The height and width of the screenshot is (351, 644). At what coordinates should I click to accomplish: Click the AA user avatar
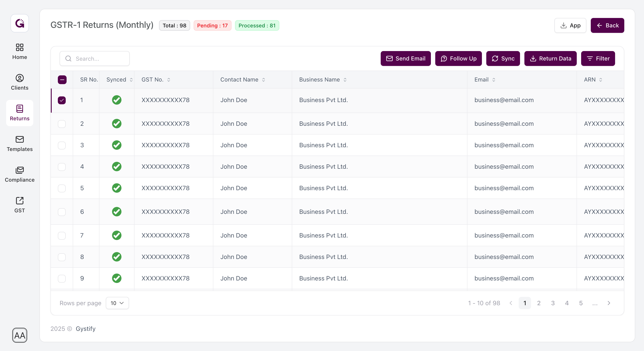(19, 335)
